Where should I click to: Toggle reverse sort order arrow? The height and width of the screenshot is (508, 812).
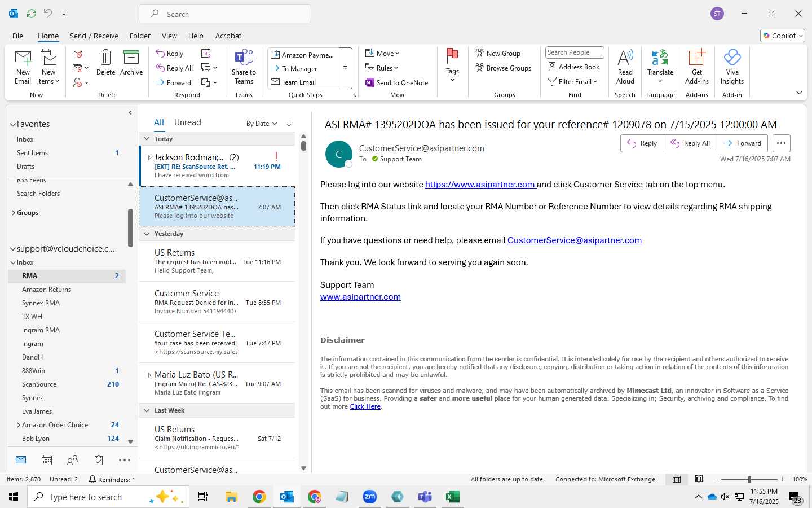(289, 123)
